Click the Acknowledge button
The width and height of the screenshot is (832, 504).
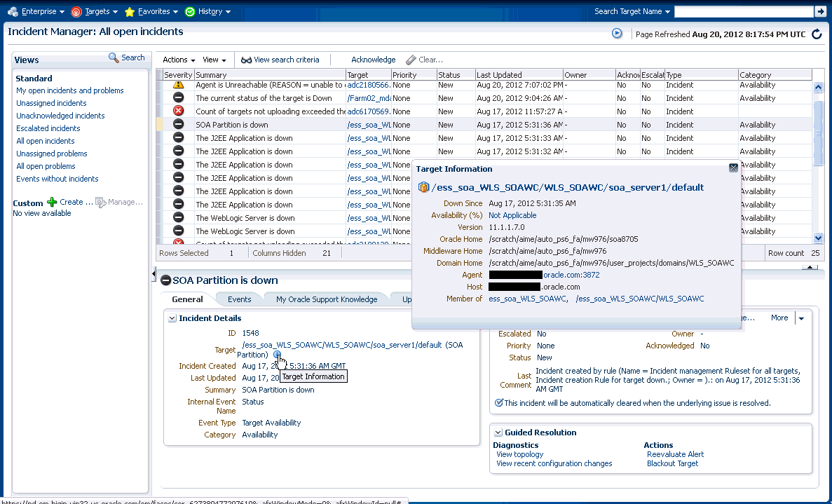(373, 60)
